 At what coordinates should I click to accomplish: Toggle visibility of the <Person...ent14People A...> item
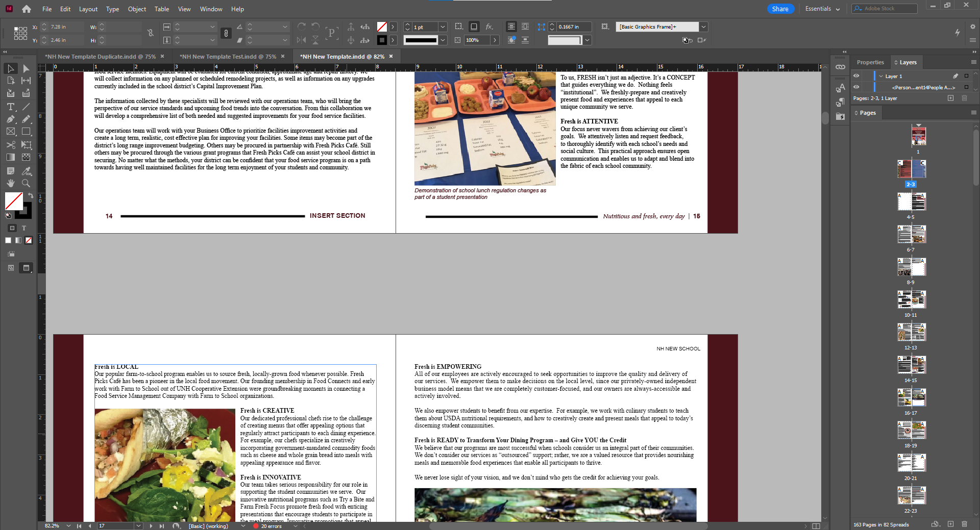[x=856, y=87]
